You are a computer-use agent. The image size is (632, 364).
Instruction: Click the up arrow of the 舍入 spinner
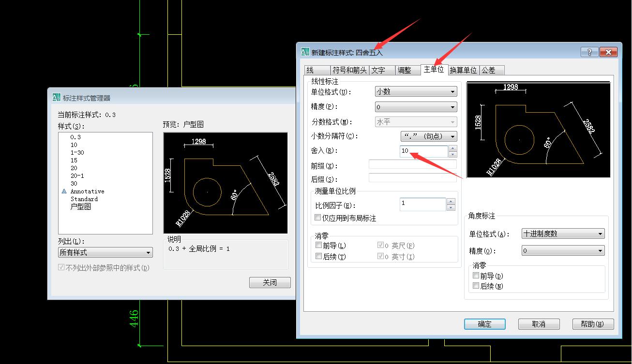[452, 148]
